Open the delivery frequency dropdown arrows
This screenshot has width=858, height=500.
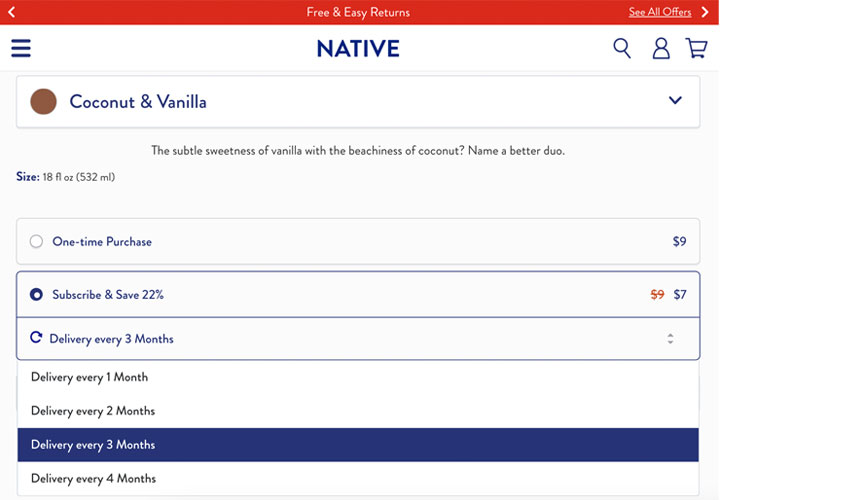[670, 339]
